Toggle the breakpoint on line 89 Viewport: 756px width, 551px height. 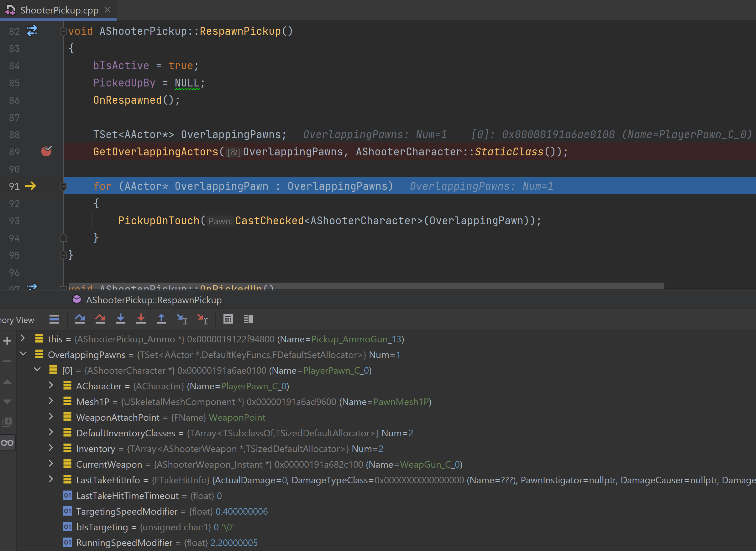coord(46,151)
